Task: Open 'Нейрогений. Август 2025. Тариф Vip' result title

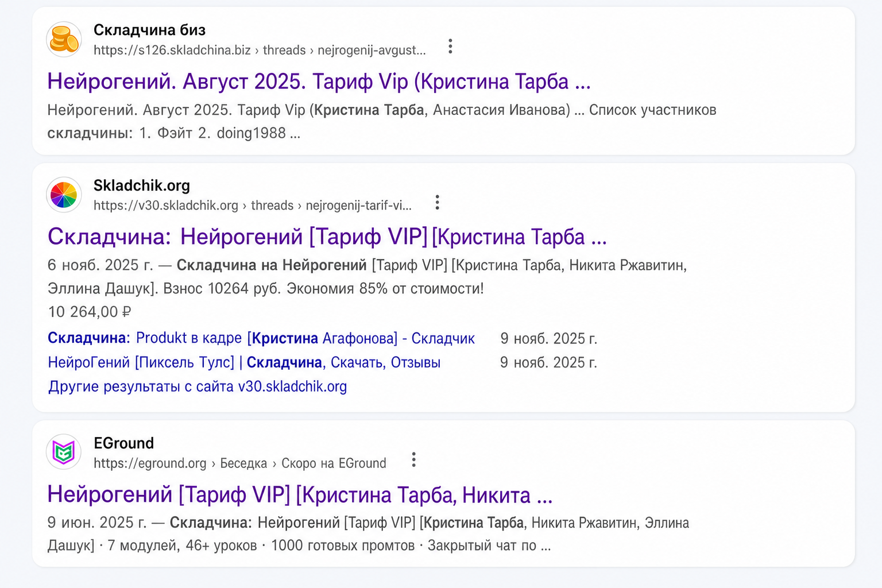Action: [x=319, y=82]
